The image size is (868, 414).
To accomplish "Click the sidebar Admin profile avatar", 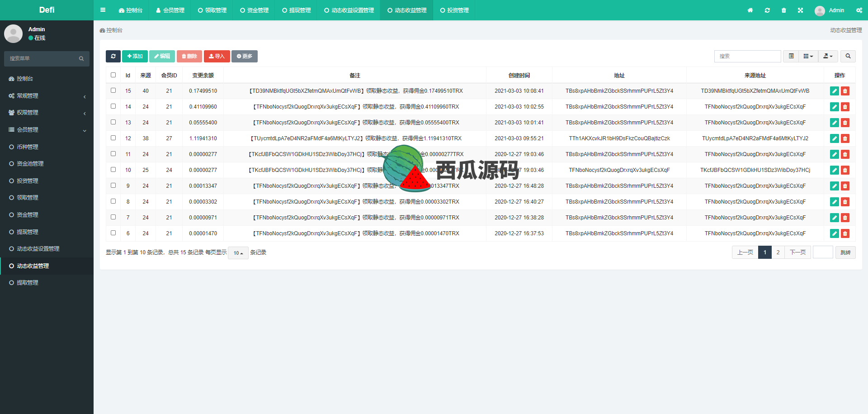I will [13, 33].
